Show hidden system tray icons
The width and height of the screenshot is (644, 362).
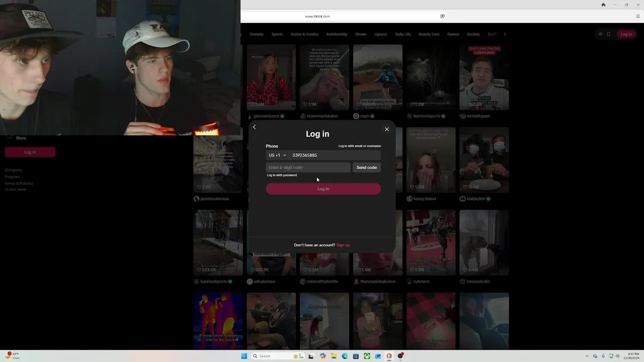point(587,356)
